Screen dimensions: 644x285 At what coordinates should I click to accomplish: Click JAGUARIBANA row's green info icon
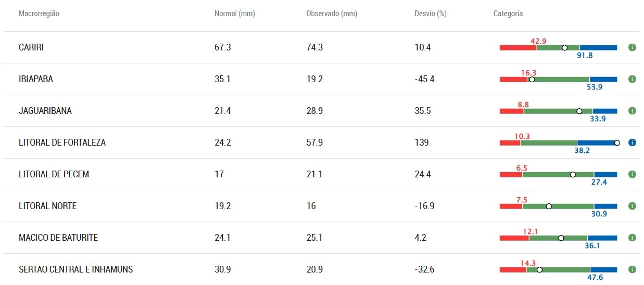click(x=632, y=111)
